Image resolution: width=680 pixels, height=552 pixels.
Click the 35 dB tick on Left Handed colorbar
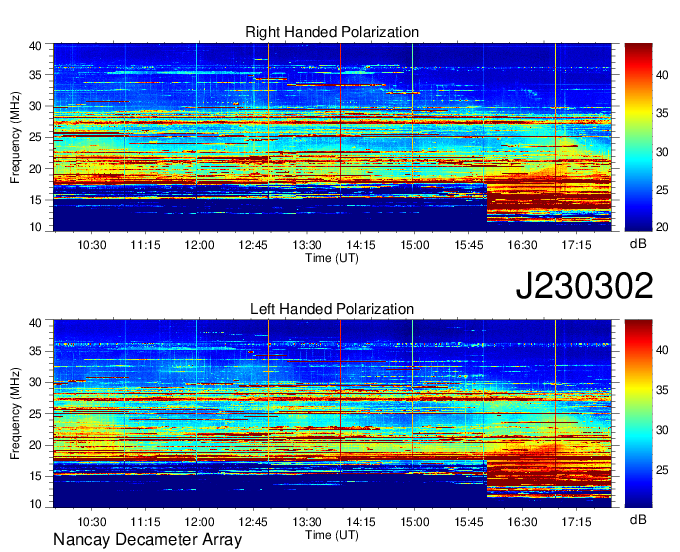point(662,390)
